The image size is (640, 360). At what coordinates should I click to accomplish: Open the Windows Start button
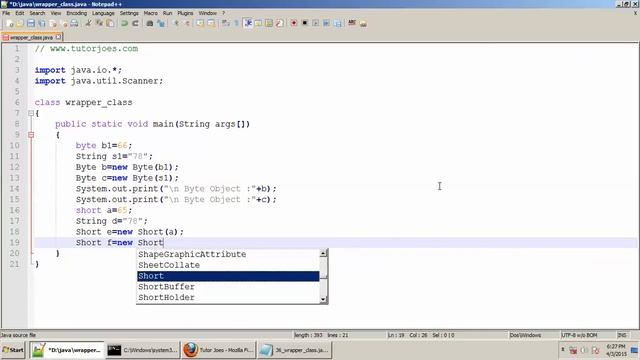point(13,350)
